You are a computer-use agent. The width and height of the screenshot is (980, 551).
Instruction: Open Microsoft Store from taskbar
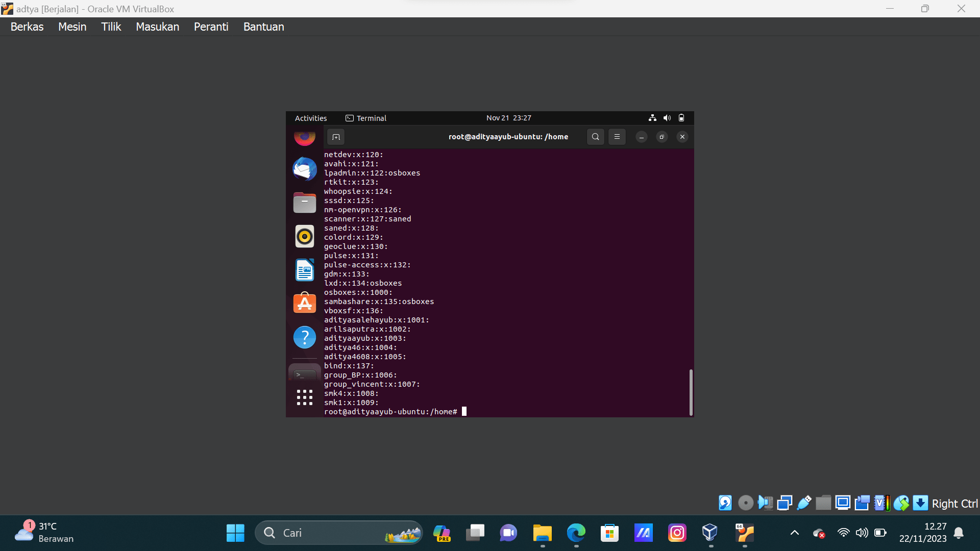609,533
